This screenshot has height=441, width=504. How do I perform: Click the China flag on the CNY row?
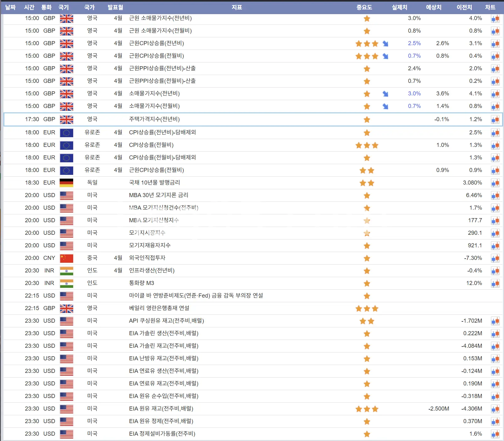(67, 258)
